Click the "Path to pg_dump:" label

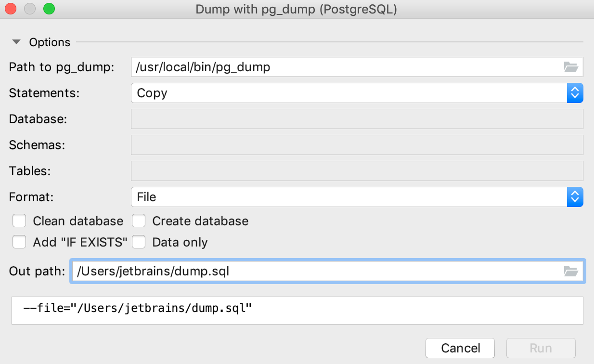pos(62,67)
